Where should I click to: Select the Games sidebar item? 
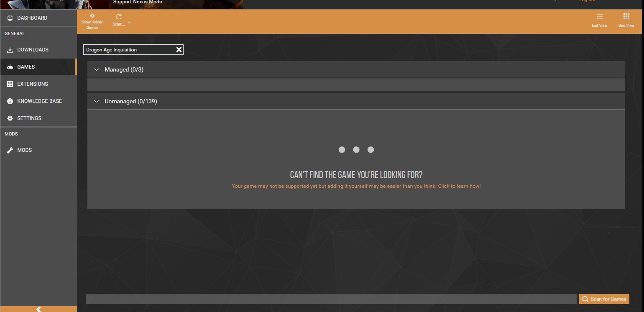(x=38, y=67)
